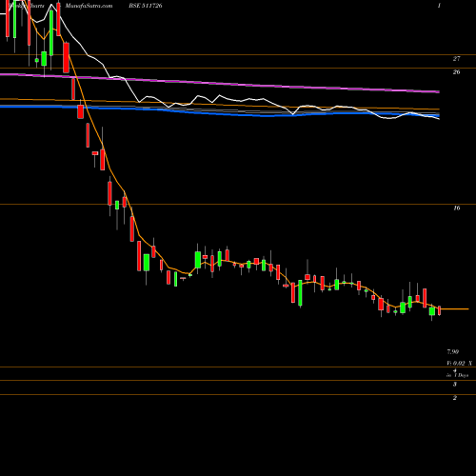Viewport: 476px width, 476px height.
Task: Click the 27 price axis label
Action: 456,59
